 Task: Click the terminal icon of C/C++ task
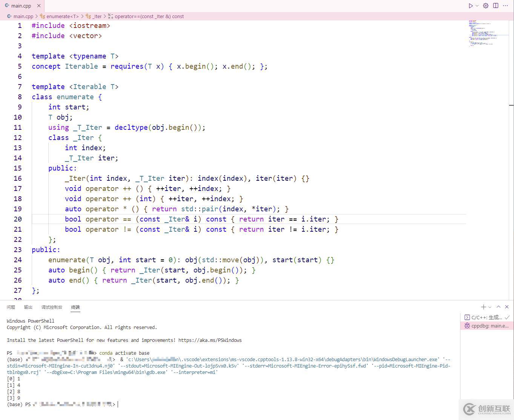coord(467,317)
